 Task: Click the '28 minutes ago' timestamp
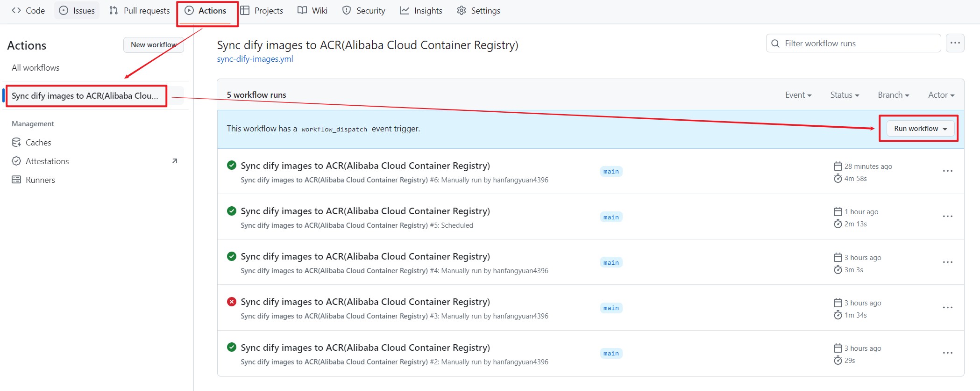pos(868,167)
